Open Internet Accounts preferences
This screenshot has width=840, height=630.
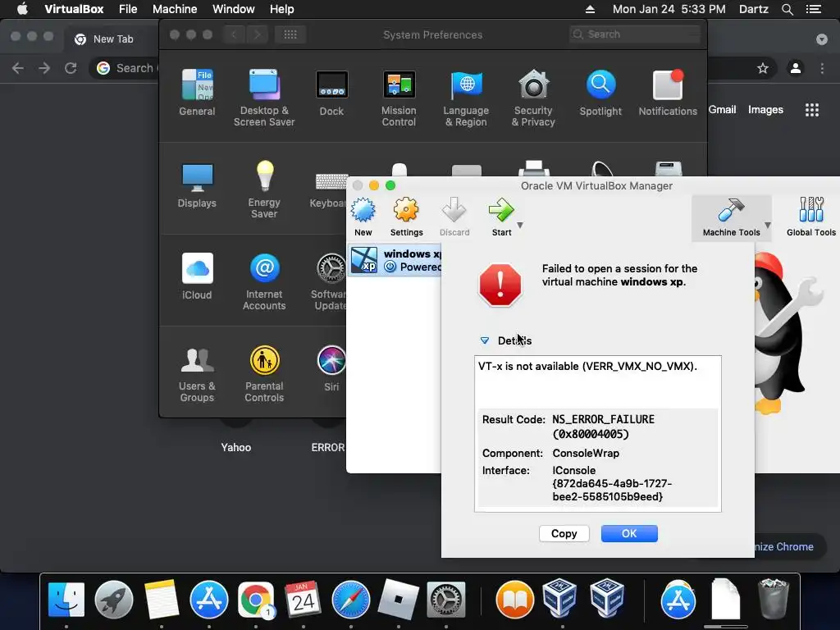pyautogui.click(x=264, y=282)
